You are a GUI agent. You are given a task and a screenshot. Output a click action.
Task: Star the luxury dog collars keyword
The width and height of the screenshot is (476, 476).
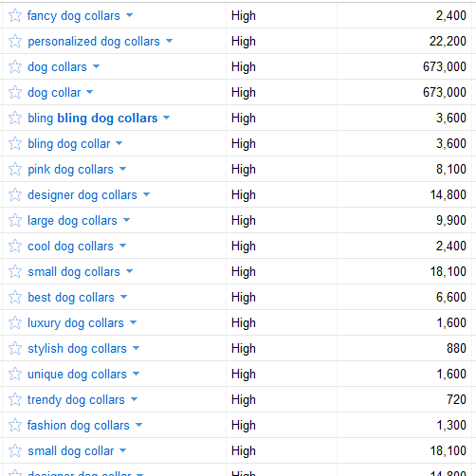pos(15,322)
